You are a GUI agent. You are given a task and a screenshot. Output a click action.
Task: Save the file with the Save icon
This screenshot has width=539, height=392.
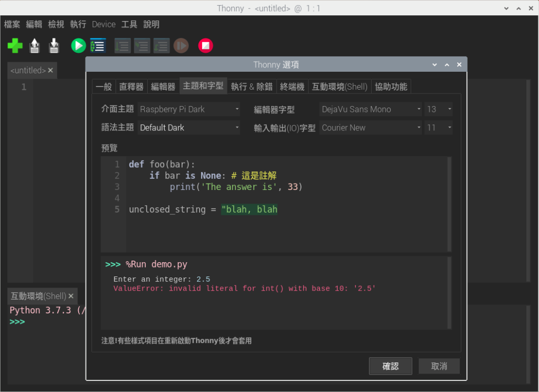(x=54, y=46)
